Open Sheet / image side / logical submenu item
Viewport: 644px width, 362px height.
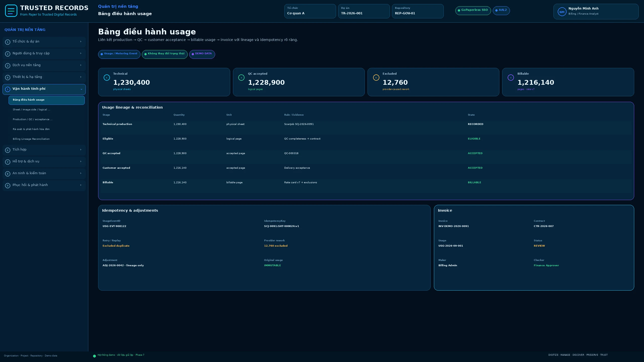click(x=47, y=110)
